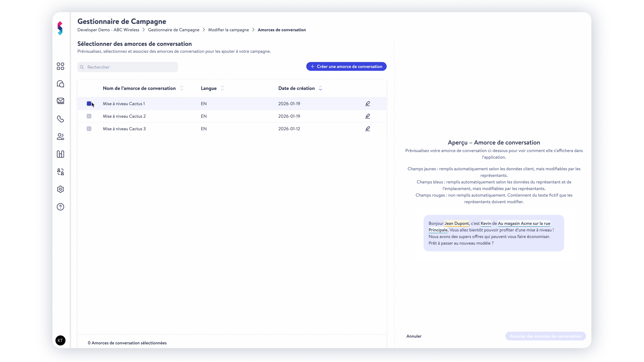Go to Gestionnaire de Campagne breadcrumb
The image size is (644, 362).
(174, 30)
